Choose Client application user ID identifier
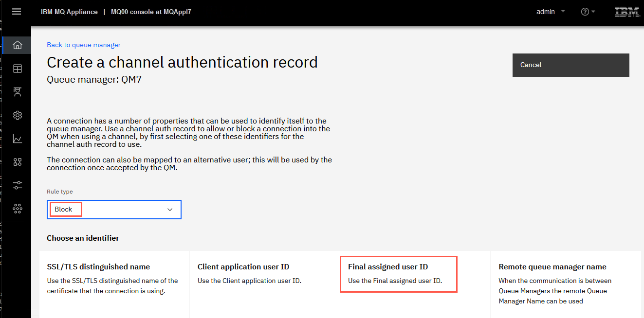The image size is (644, 318). click(265, 284)
